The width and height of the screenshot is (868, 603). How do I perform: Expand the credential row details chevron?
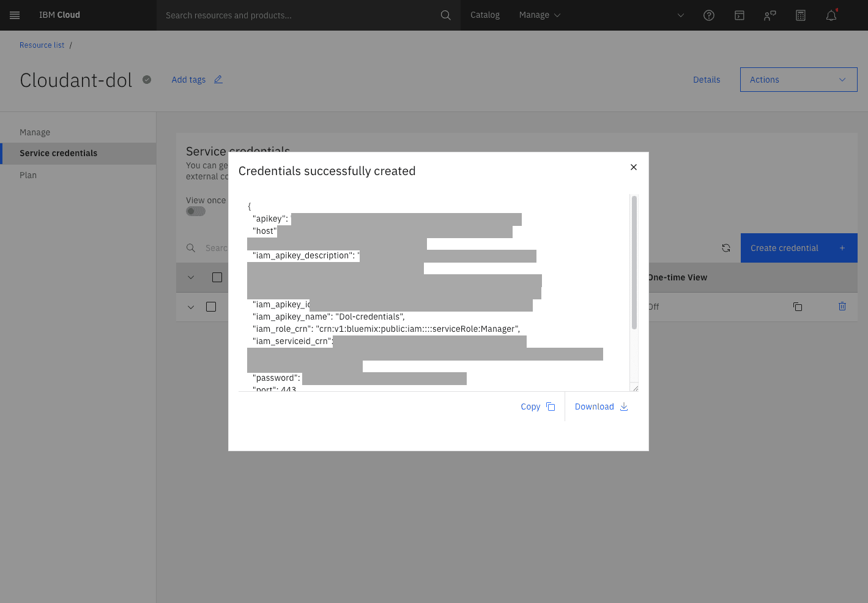point(191,307)
